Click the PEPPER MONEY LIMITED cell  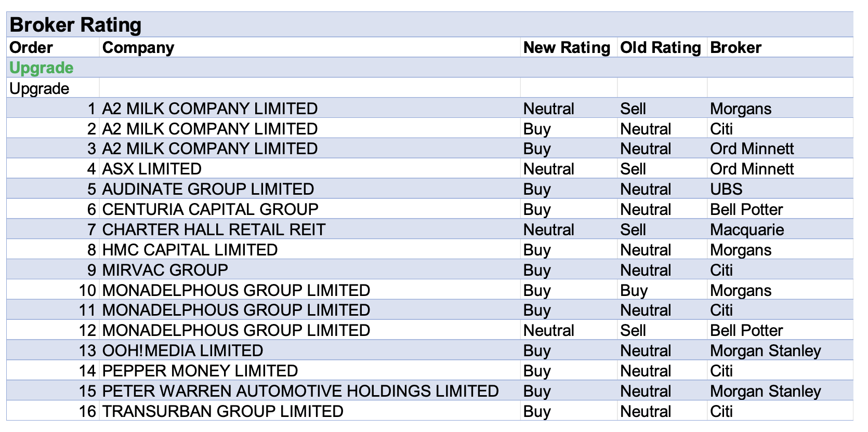pos(200,371)
